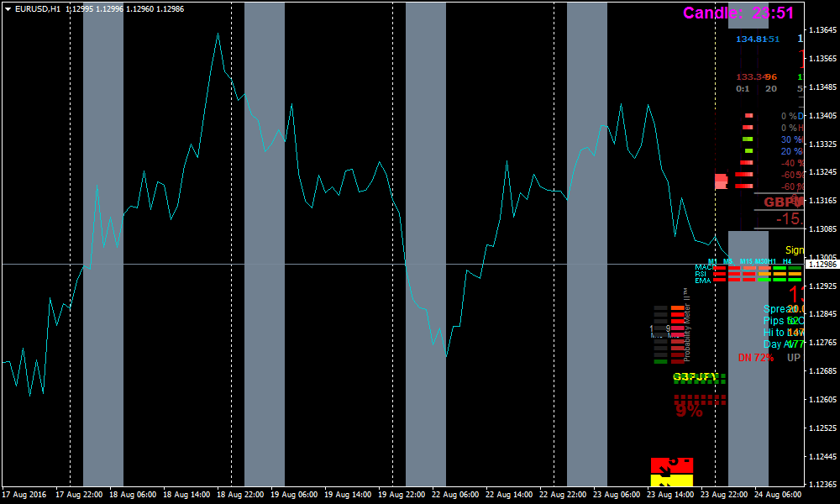Click the magenta Candle countdown timer
The width and height of the screenshot is (840, 504).
point(738,13)
